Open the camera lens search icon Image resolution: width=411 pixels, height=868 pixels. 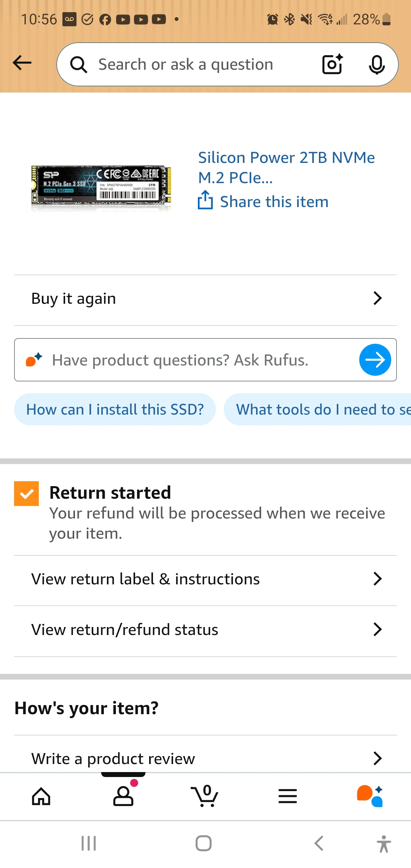pos(332,64)
